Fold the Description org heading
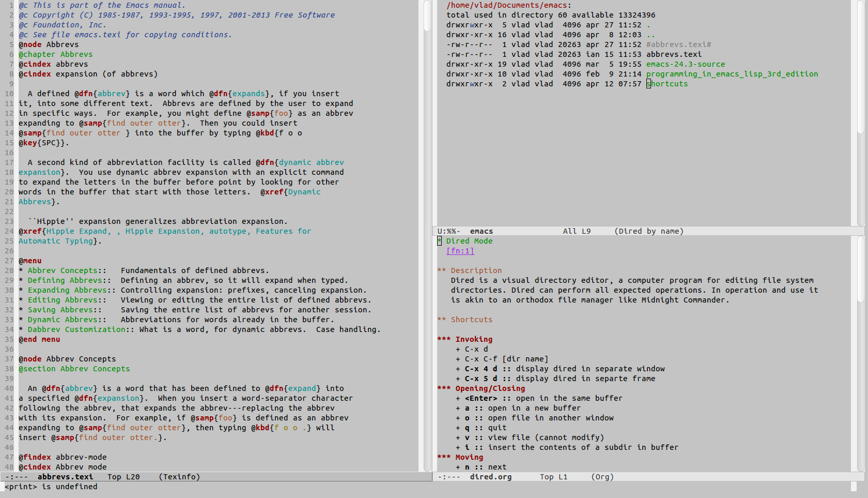The height and width of the screenshot is (498, 868). [x=470, y=270]
